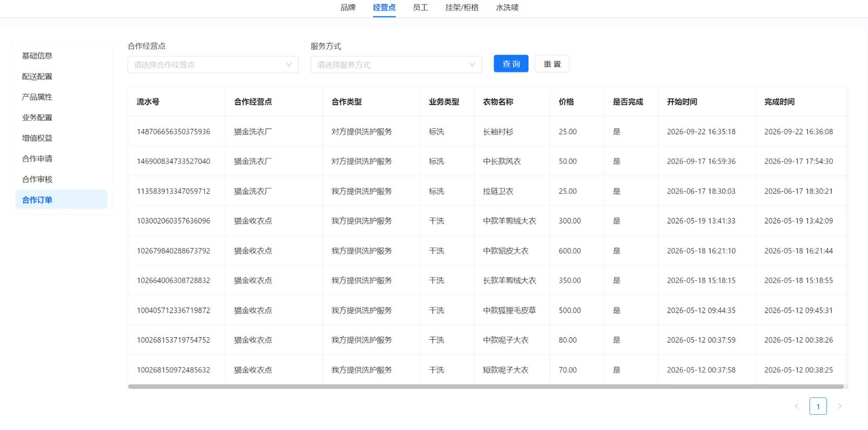Go to previous page arrow
Viewport: 868px width, 430px height.
pyautogui.click(x=796, y=406)
